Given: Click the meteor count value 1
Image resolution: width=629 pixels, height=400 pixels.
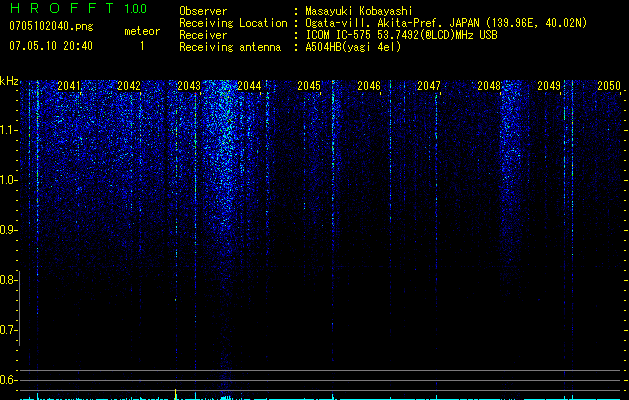Looking at the screenshot, I should tap(142, 46).
